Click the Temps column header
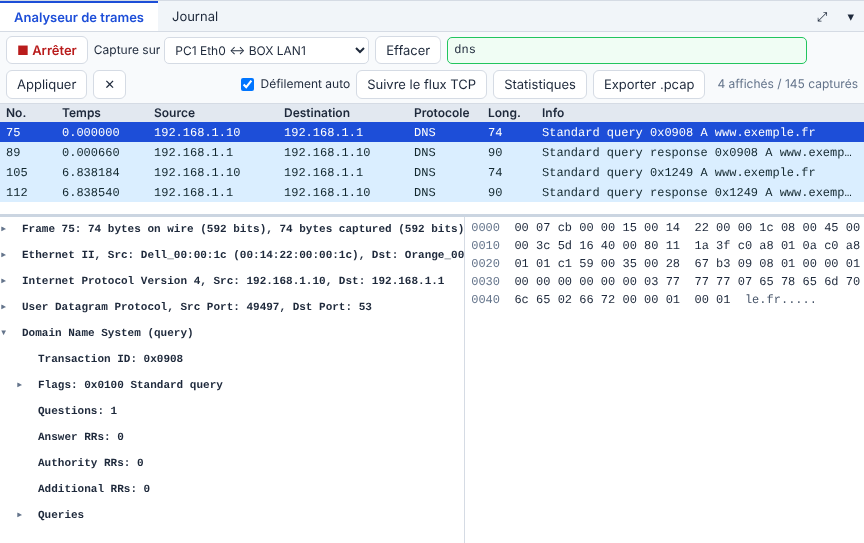The image size is (864, 543). pyautogui.click(x=81, y=112)
